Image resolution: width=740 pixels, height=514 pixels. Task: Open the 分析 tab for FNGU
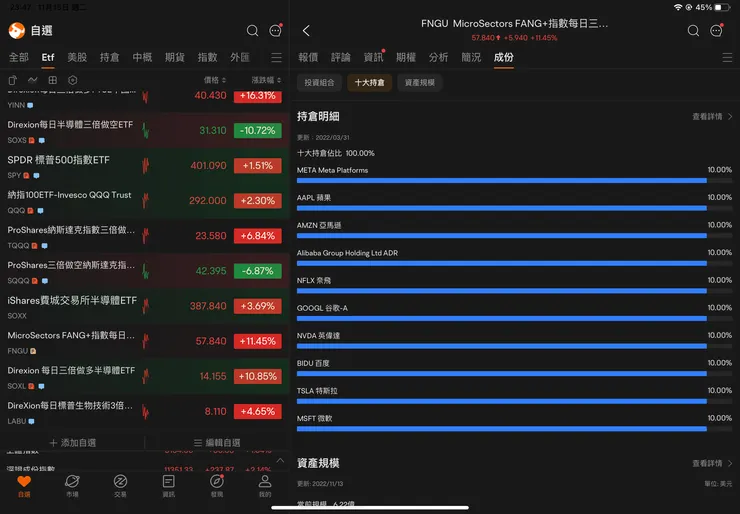[x=438, y=58]
